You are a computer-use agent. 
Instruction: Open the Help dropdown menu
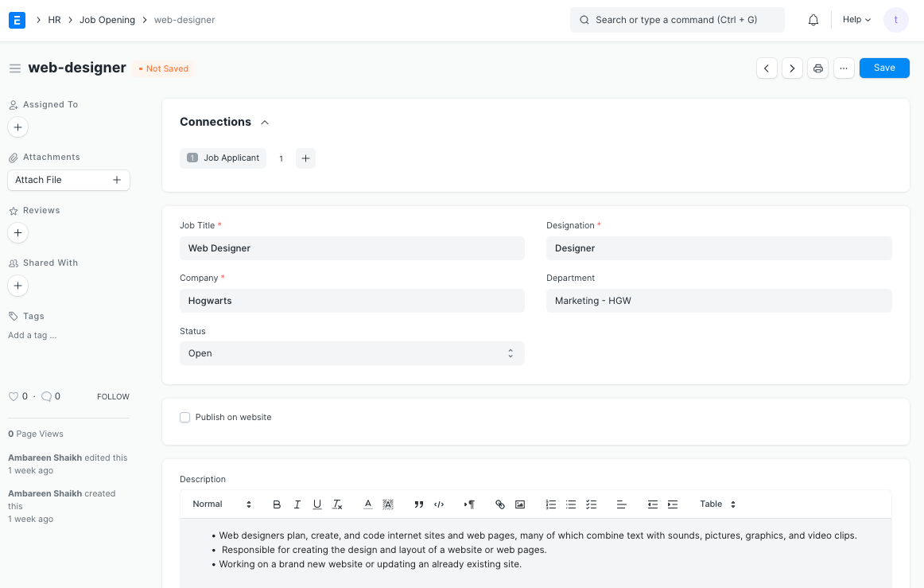(856, 19)
